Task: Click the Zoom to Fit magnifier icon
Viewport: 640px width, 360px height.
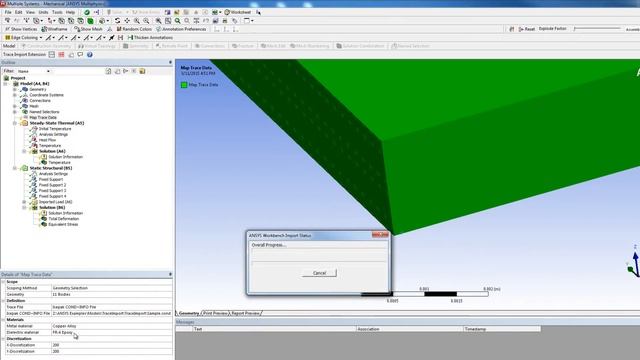Action: click(x=178, y=20)
